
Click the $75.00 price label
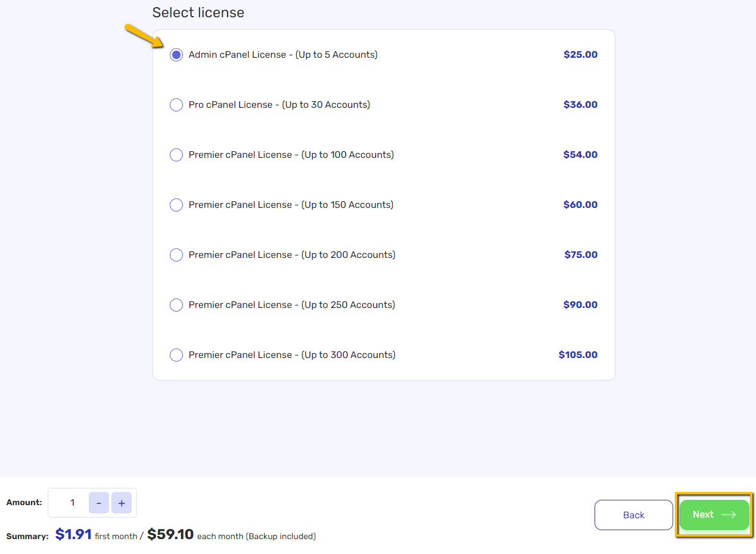coord(581,255)
